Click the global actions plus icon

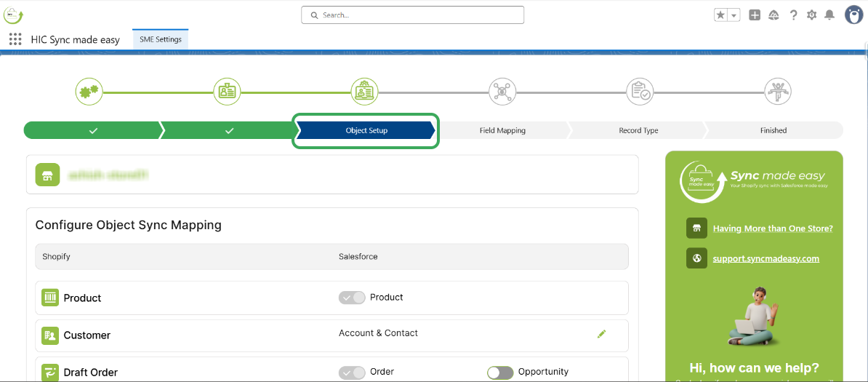pos(755,15)
